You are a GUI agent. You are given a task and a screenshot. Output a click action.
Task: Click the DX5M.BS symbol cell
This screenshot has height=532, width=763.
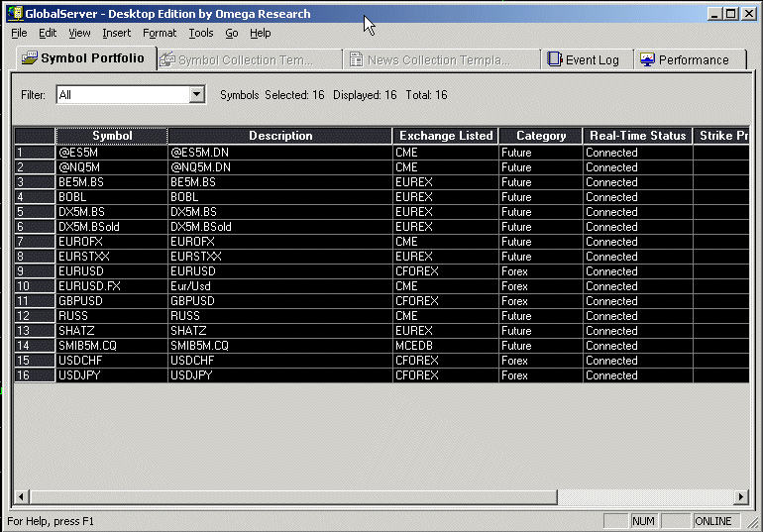[112, 212]
